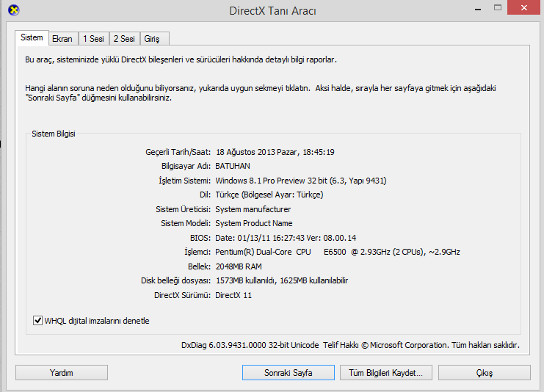This screenshot has height=392, width=544.
Task: Click Türkçe (Bölgesel Ayar: Türkçe) value
Action: [x=269, y=195]
